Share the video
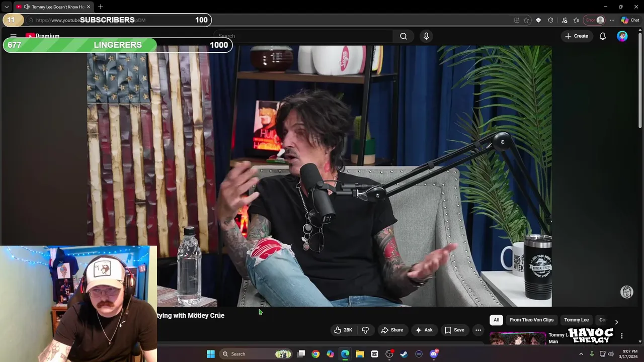 [x=392, y=330]
